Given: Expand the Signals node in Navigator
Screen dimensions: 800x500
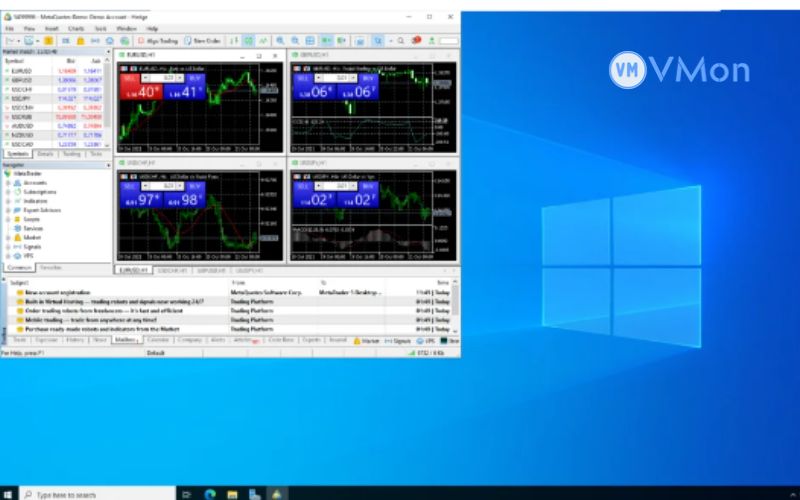Looking at the screenshot, I should click(8, 247).
